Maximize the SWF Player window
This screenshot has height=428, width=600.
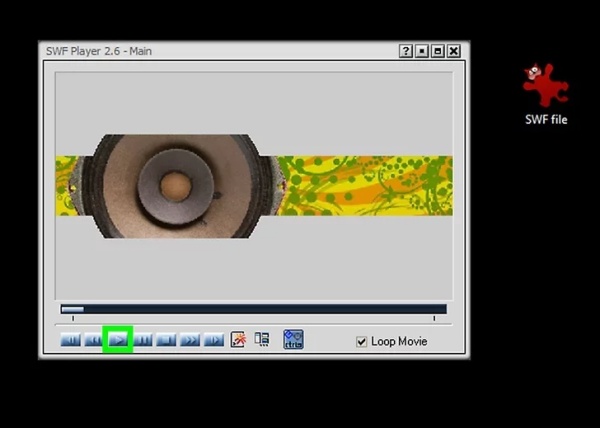[438, 51]
